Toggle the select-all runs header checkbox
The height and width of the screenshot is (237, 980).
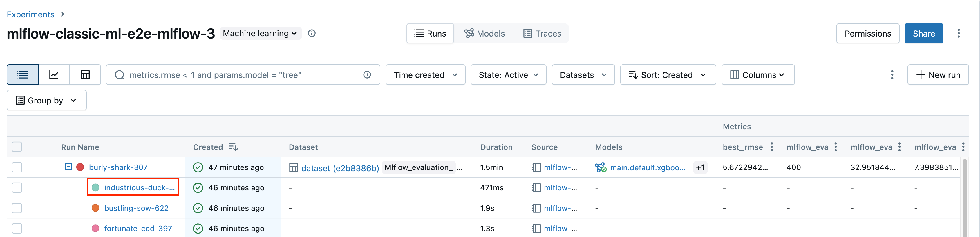pos(17,147)
